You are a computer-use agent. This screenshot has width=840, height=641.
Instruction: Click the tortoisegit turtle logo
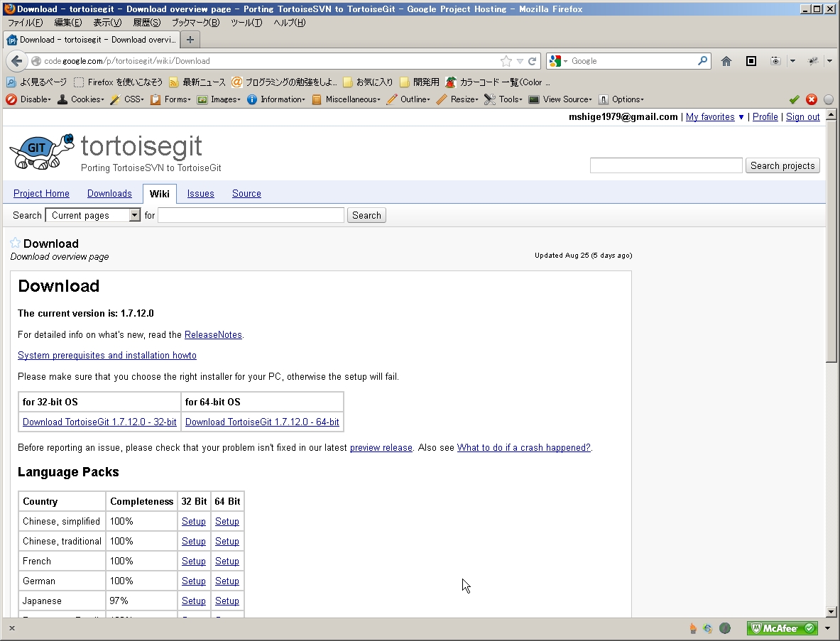42,152
